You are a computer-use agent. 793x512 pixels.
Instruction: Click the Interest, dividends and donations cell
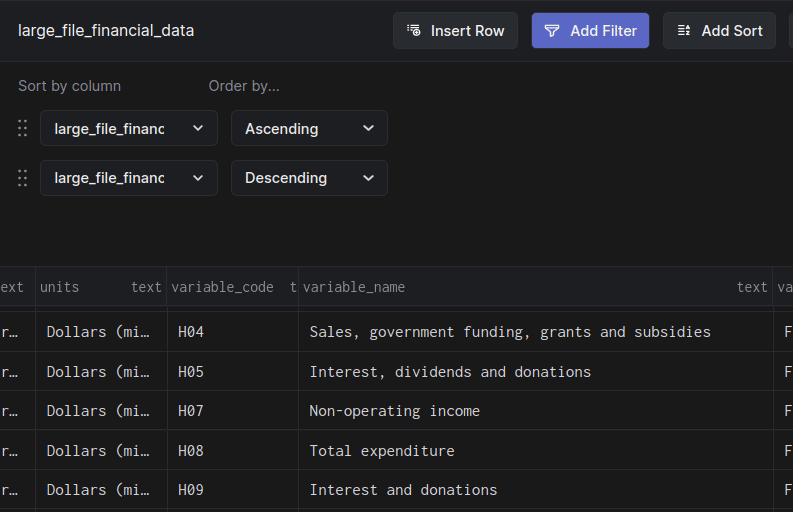pos(450,372)
